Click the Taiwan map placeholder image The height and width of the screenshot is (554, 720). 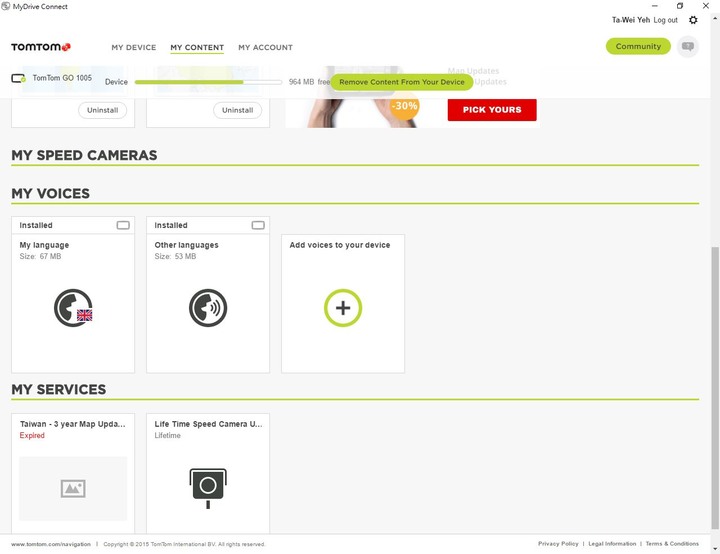coord(73,488)
